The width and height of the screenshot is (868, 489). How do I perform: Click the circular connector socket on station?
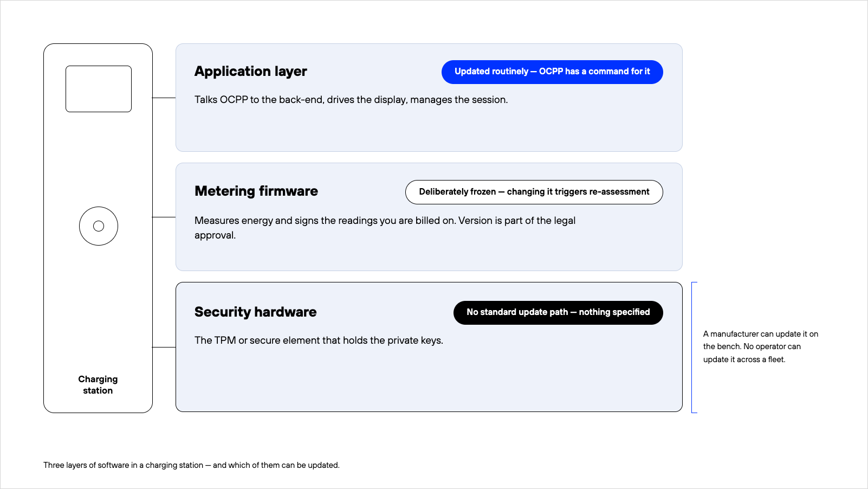pyautogui.click(x=99, y=226)
